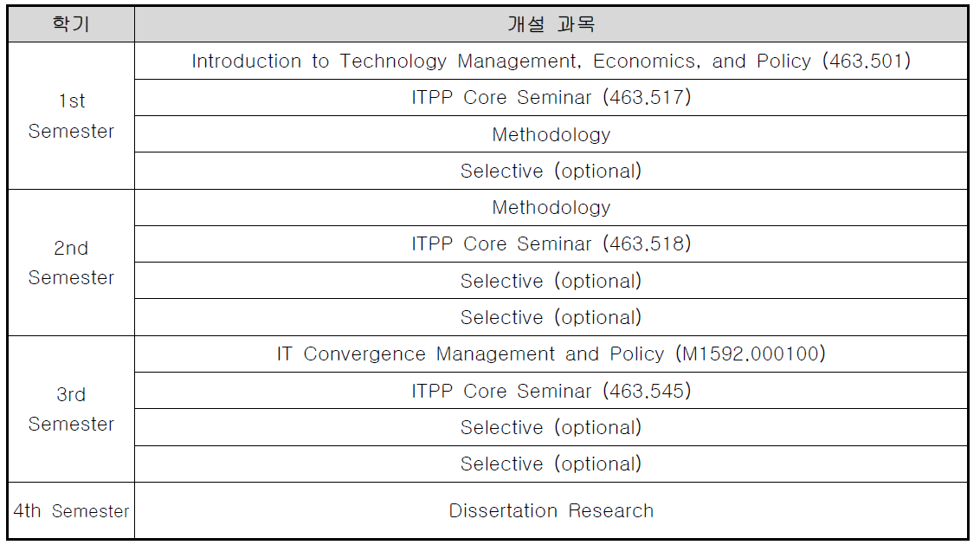Image resolution: width=980 pixels, height=545 pixels.
Task: Click Methodology cell in 1st Semester
Action: [x=551, y=134]
